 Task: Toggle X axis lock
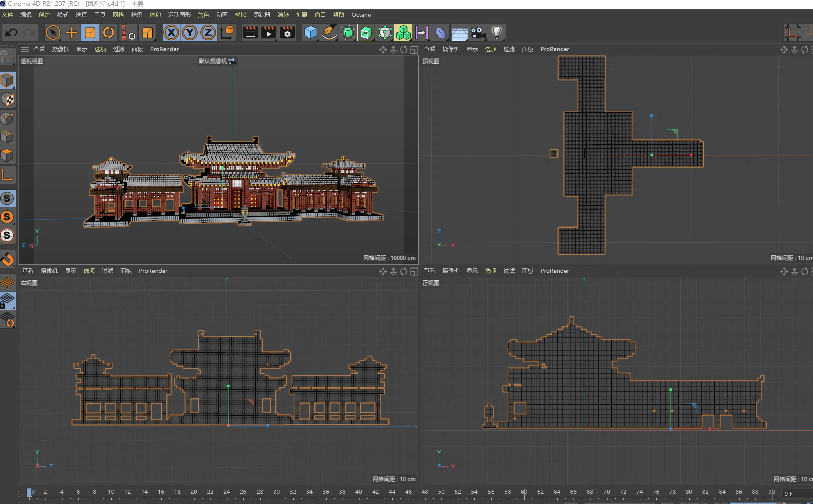171,33
